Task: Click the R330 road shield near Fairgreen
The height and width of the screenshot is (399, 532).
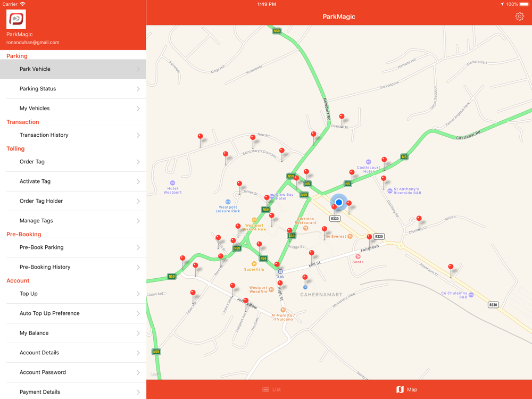Action: [x=379, y=237]
